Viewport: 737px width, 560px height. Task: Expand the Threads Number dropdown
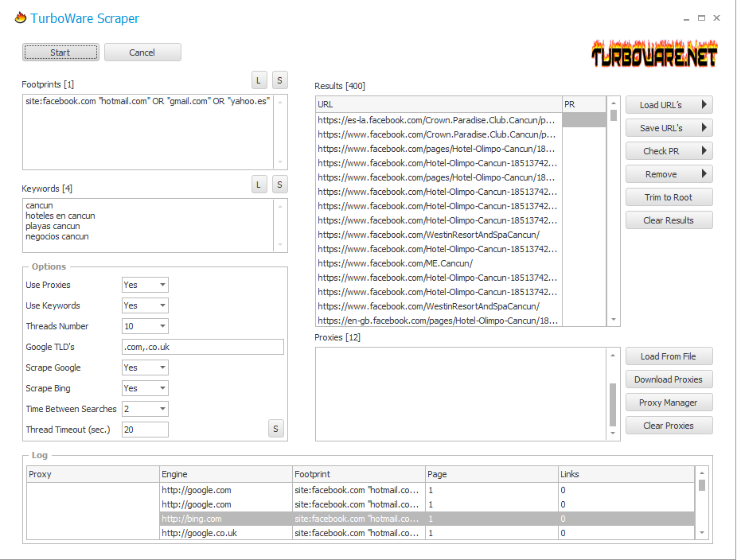(145, 326)
